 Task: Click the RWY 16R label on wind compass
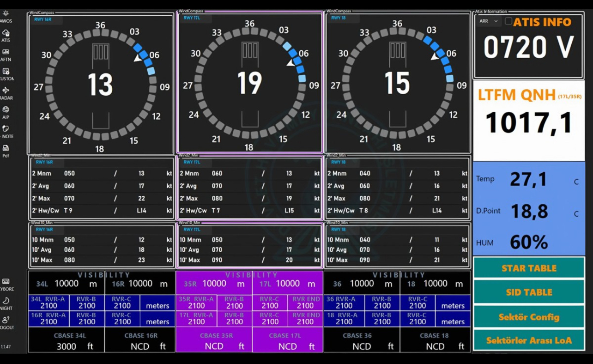[x=42, y=19]
